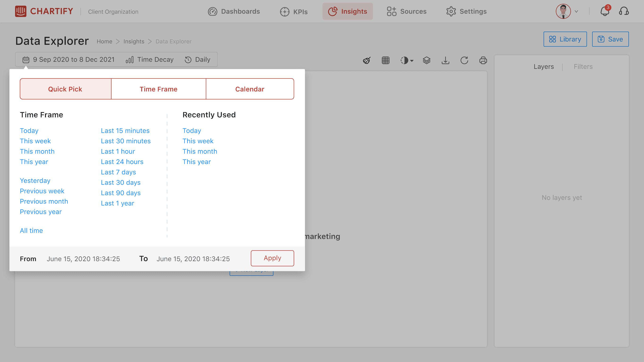Expand the user avatar menu arrow
Image resolution: width=644 pixels, height=362 pixels.
(576, 12)
